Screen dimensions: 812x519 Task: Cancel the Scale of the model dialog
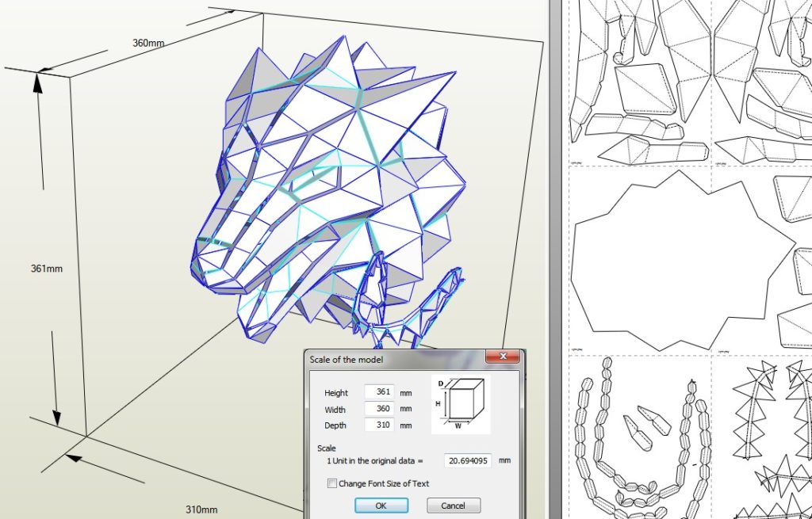click(x=453, y=506)
